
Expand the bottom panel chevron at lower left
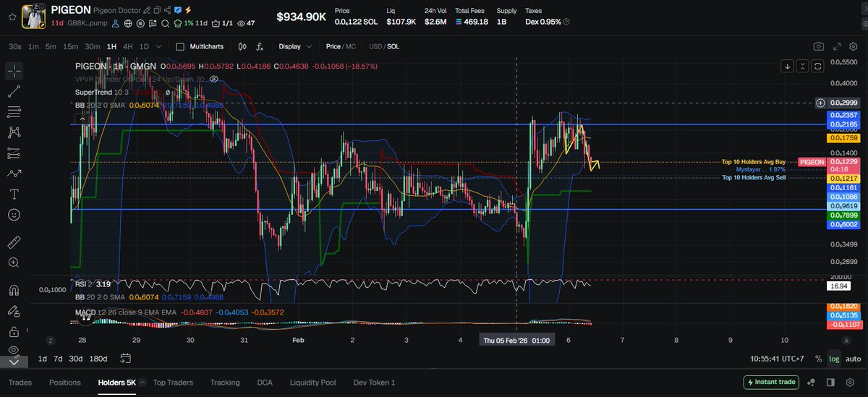point(14,362)
